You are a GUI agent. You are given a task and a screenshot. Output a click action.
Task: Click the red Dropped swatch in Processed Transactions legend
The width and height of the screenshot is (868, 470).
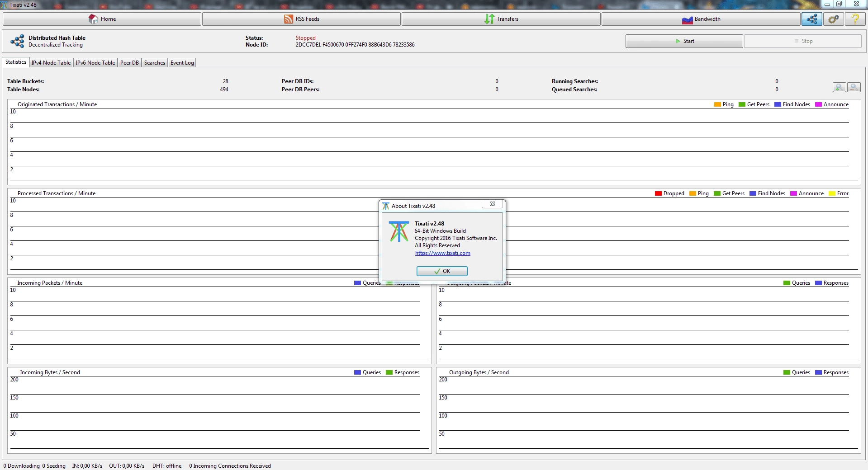pyautogui.click(x=658, y=193)
